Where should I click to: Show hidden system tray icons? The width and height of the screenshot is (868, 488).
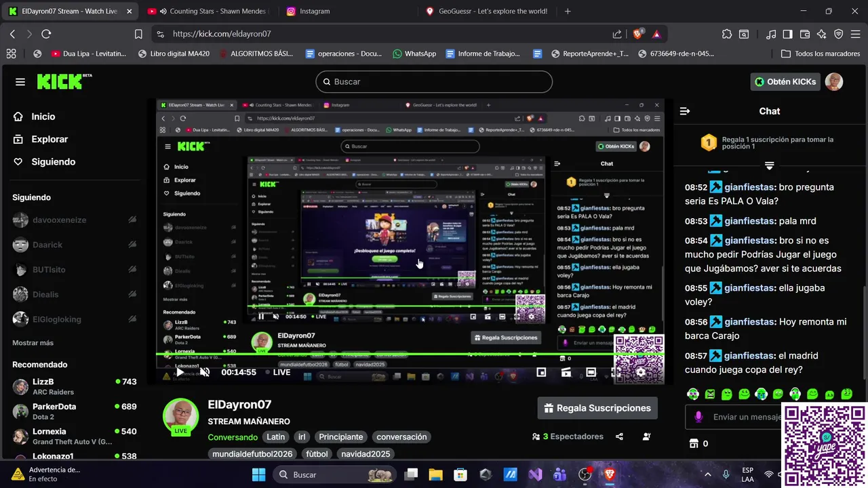(x=707, y=474)
